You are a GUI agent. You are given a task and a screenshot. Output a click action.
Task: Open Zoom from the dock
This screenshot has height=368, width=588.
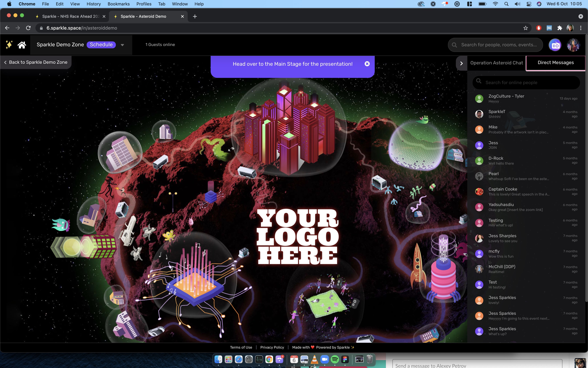point(325,359)
